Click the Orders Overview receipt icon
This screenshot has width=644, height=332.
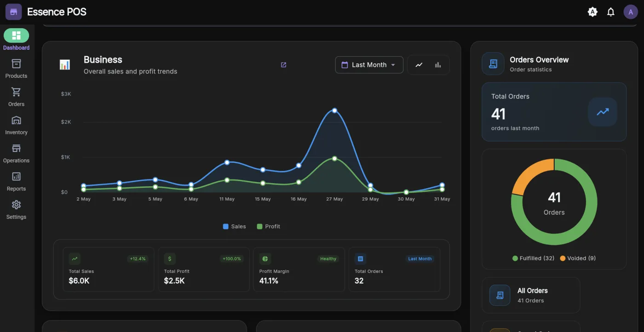click(493, 64)
